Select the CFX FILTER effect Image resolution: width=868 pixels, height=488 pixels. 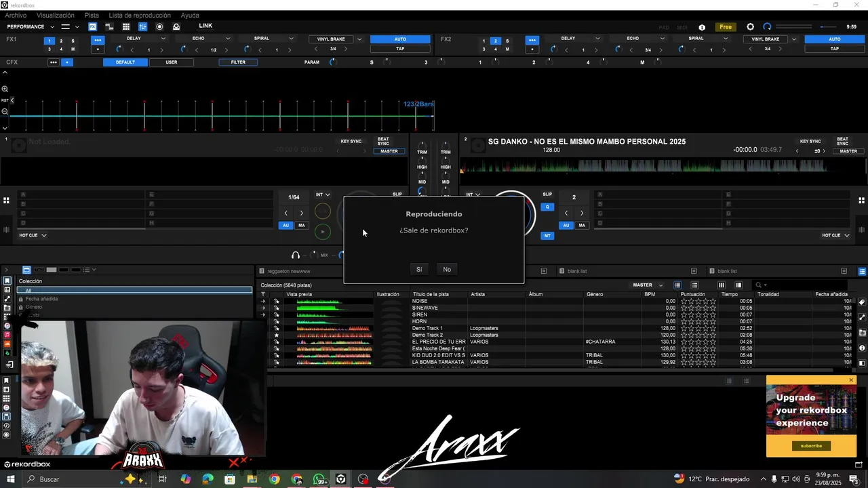[x=238, y=62]
